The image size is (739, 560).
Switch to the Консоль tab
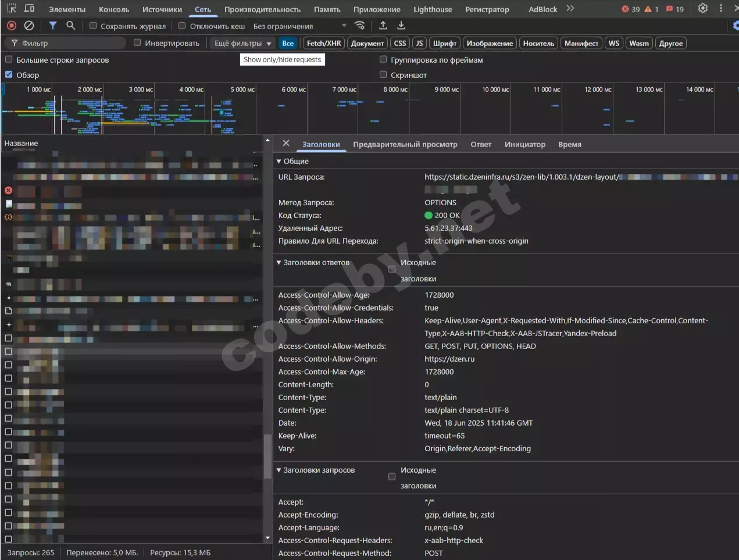coord(114,9)
